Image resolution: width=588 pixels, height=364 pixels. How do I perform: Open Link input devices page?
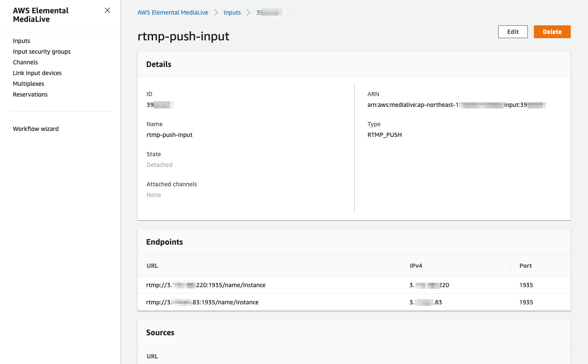[37, 73]
